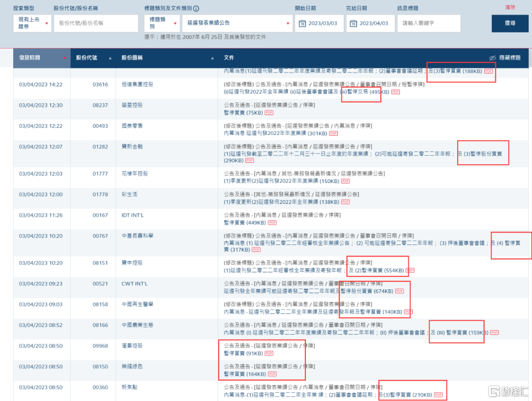
Task: Open PDF icon in 新焦點 row
Action: pyautogui.click(x=438, y=395)
